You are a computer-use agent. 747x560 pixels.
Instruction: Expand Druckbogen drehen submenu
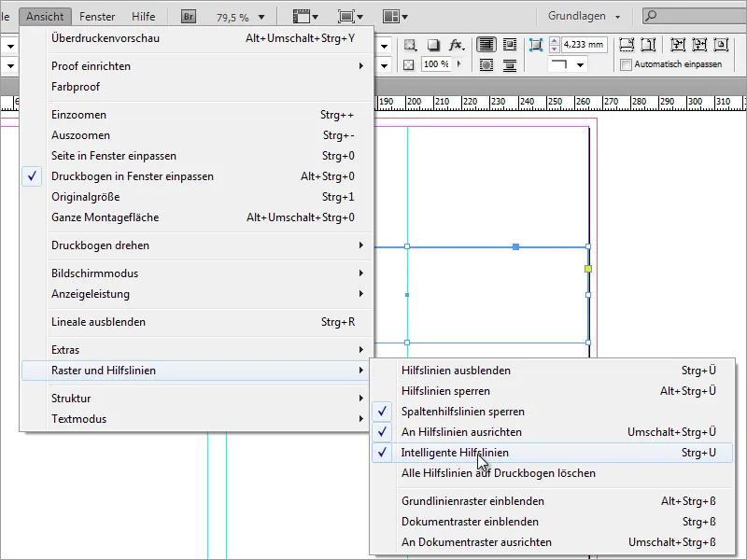[x=197, y=245]
